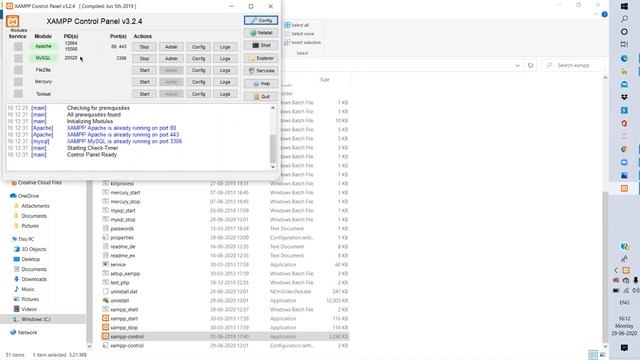Select the xampp_stop application icon

(106, 327)
